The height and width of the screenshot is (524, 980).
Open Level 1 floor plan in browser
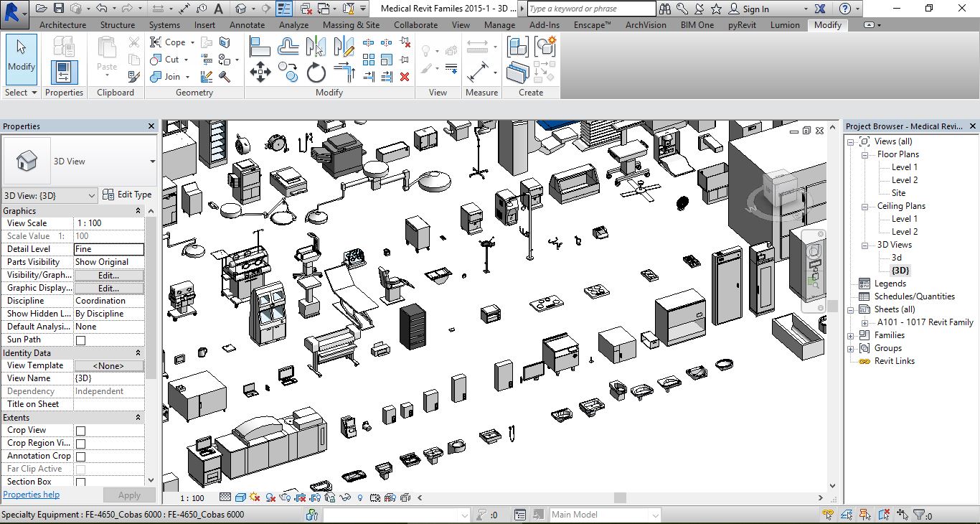[904, 167]
